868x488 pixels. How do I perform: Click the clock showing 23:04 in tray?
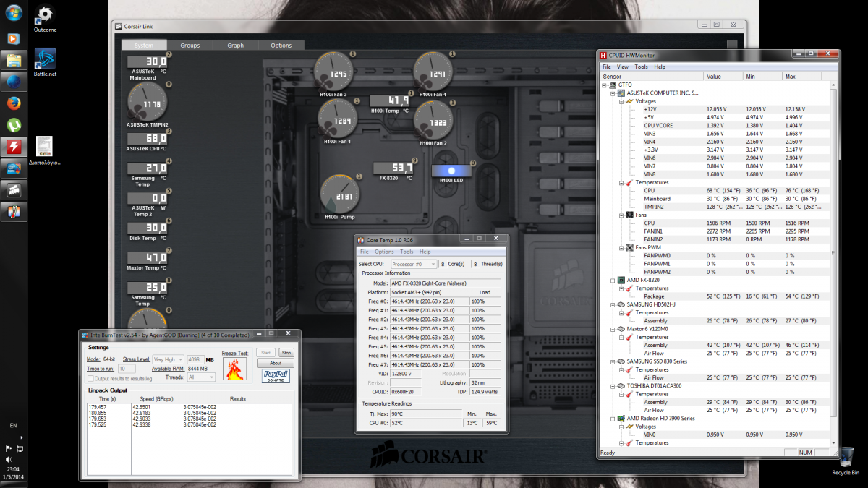tap(12, 469)
